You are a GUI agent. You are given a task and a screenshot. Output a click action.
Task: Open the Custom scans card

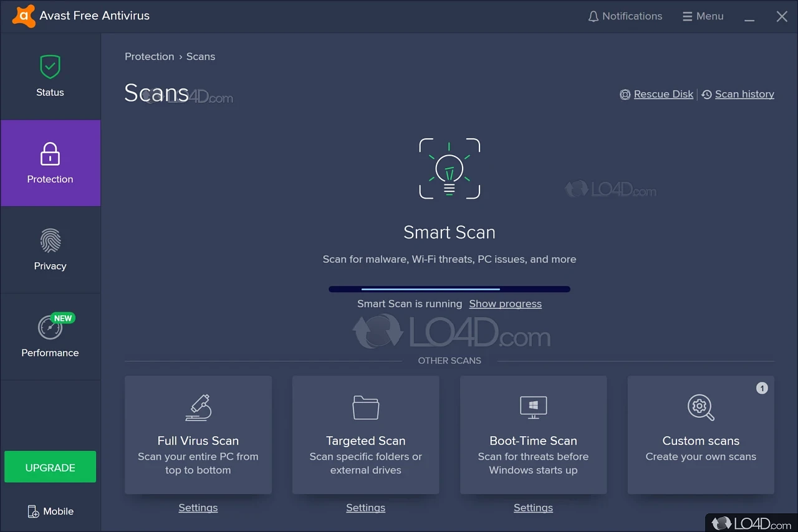pos(701,435)
